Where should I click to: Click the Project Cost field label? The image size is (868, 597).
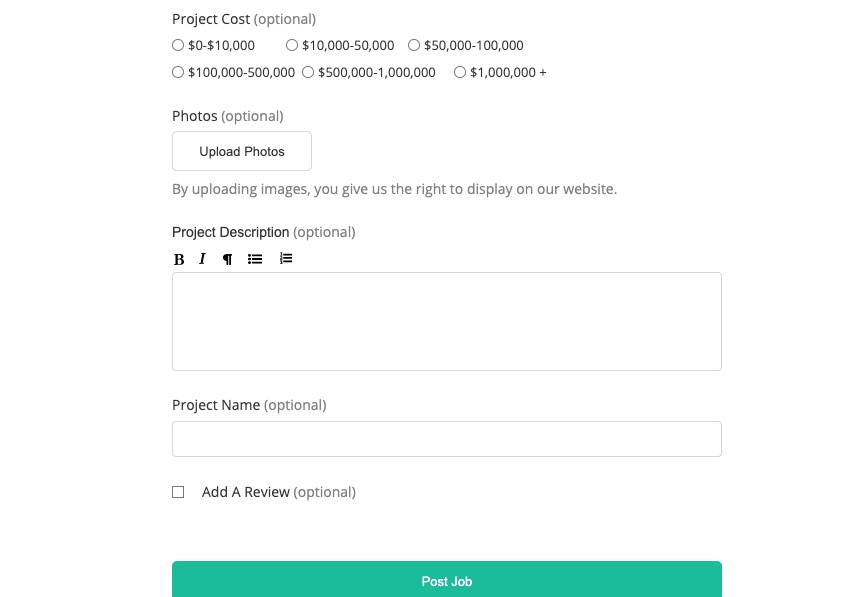(211, 19)
